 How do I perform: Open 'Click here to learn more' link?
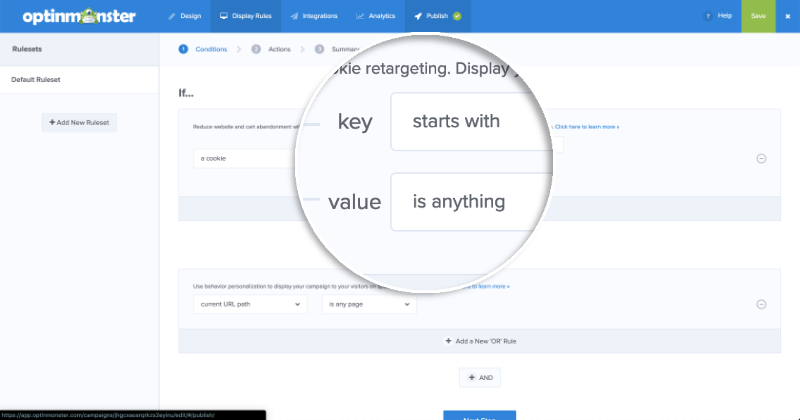point(587,127)
